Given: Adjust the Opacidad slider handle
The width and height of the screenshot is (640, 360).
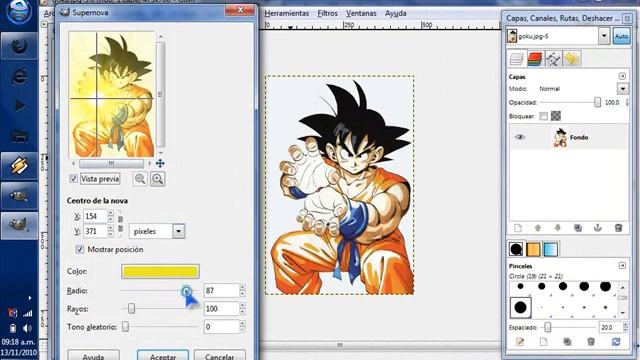Looking at the screenshot, I should (598, 102).
